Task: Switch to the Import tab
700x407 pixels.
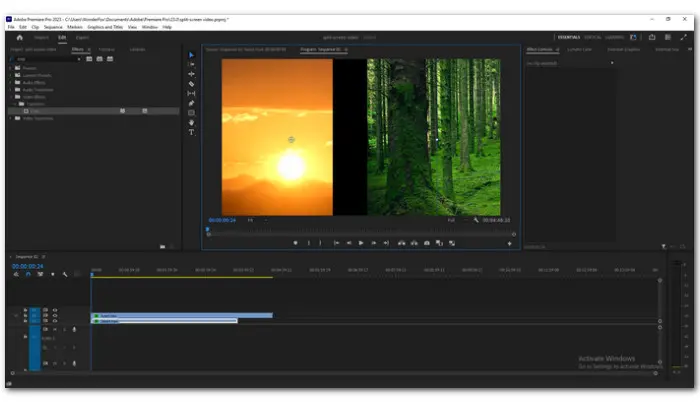Action: click(42, 38)
